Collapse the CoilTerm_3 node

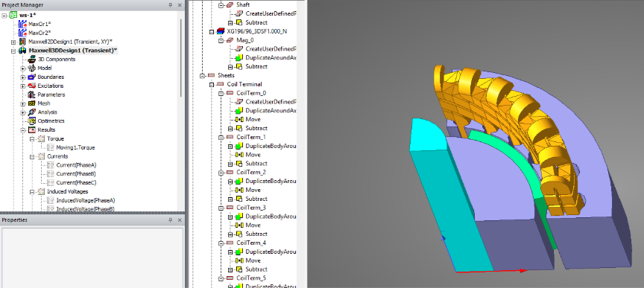[x=221, y=208]
